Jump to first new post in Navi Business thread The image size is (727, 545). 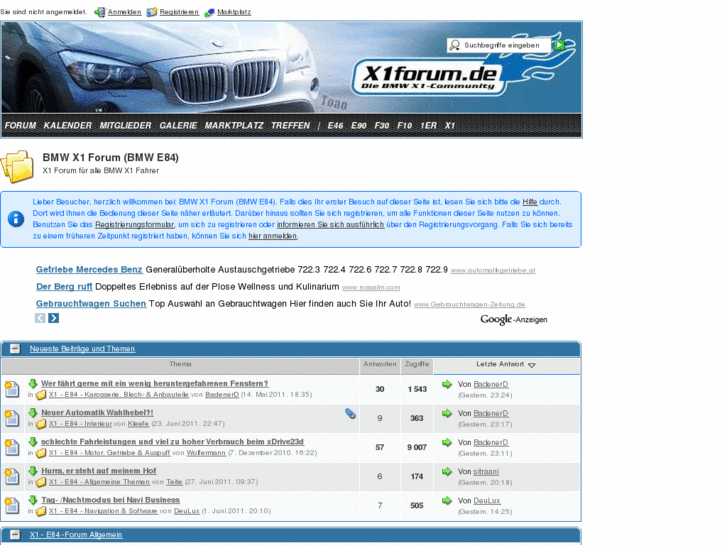point(32,500)
